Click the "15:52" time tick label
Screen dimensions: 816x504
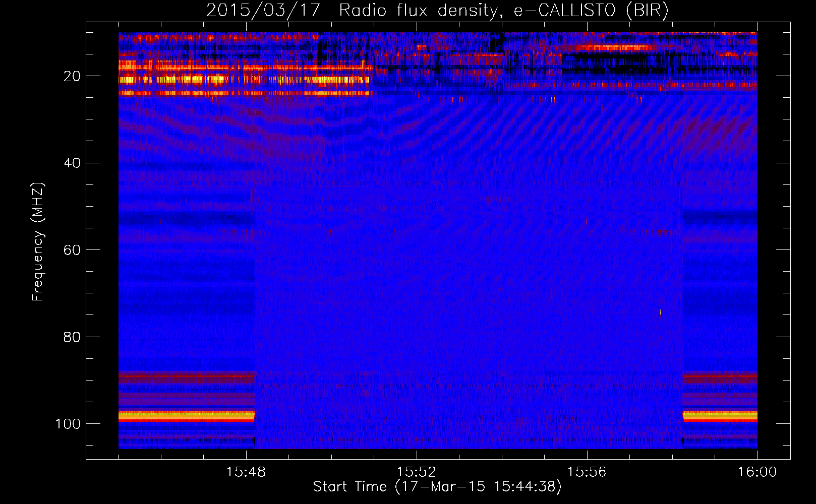[x=416, y=472]
